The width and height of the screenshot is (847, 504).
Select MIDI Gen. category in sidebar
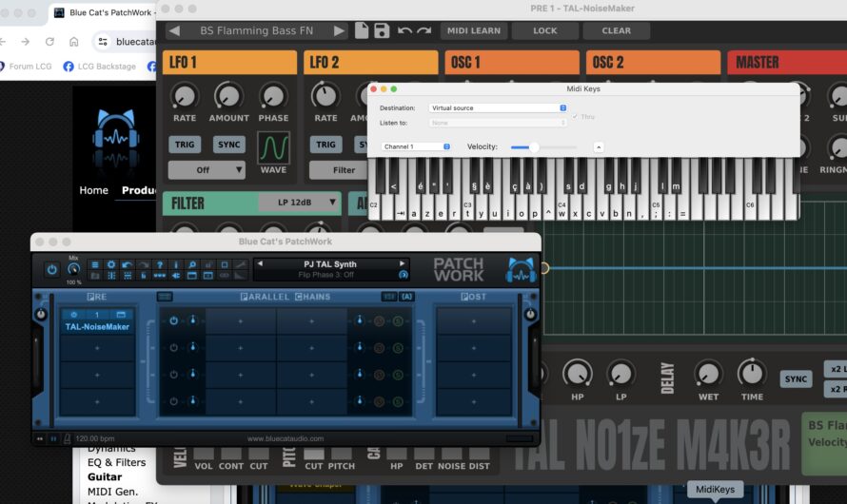(x=112, y=492)
